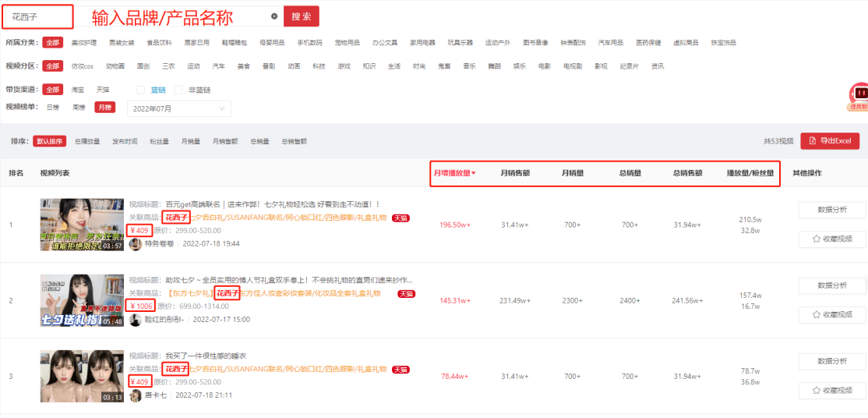
Task: Open video title starting 助攻七夕
Action: click(x=289, y=279)
